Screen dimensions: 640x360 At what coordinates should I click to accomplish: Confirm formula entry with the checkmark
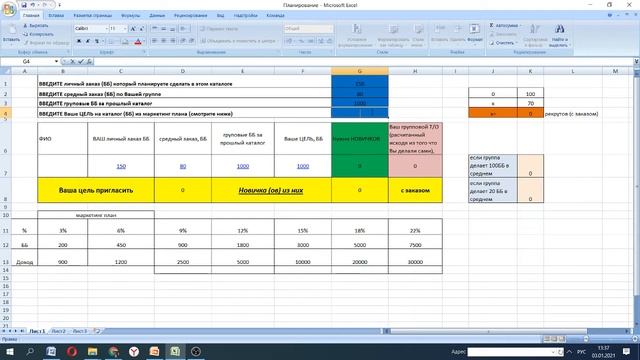(81, 61)
